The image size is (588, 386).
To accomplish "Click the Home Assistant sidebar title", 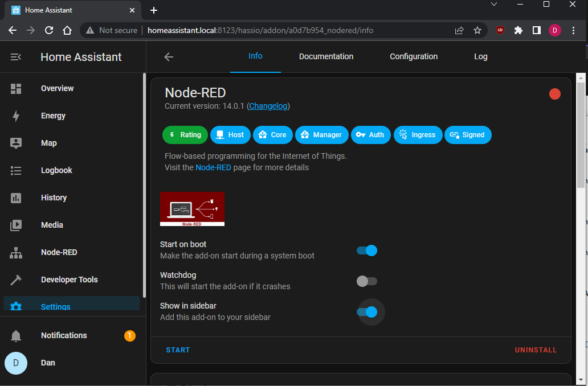I will point(81,57).
